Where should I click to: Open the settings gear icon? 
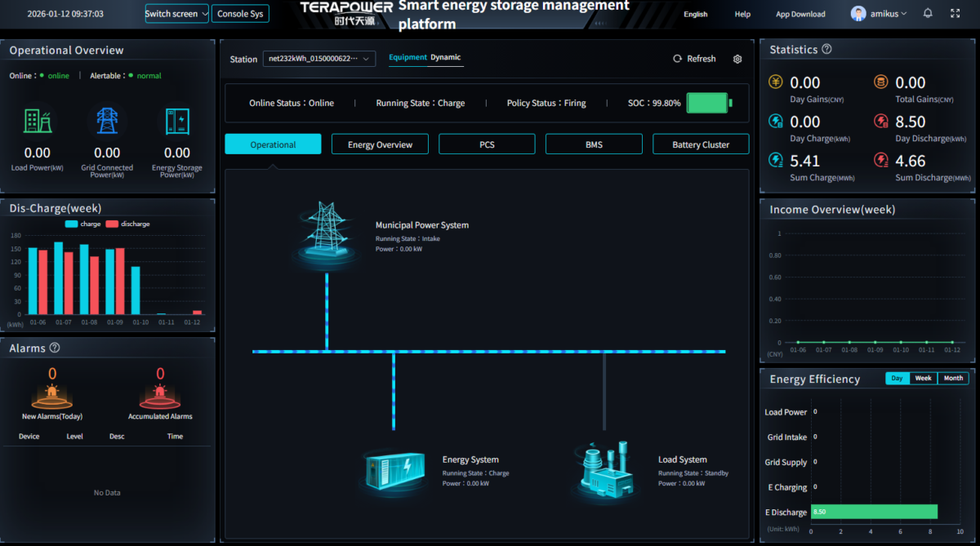coord(737,59)
